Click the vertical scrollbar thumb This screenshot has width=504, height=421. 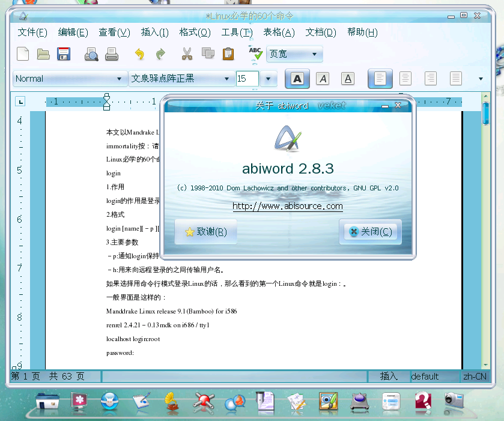(x=485, y=114)
